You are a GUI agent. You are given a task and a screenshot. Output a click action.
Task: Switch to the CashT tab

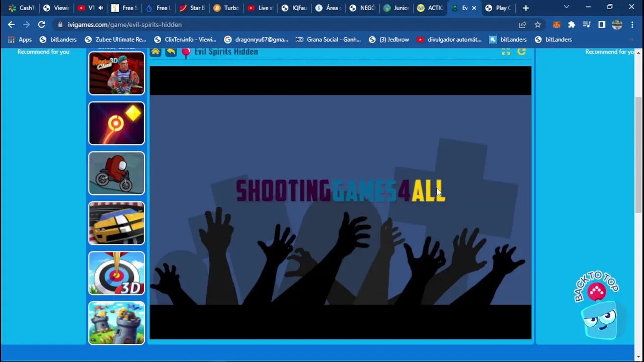[x=21, y=8]
